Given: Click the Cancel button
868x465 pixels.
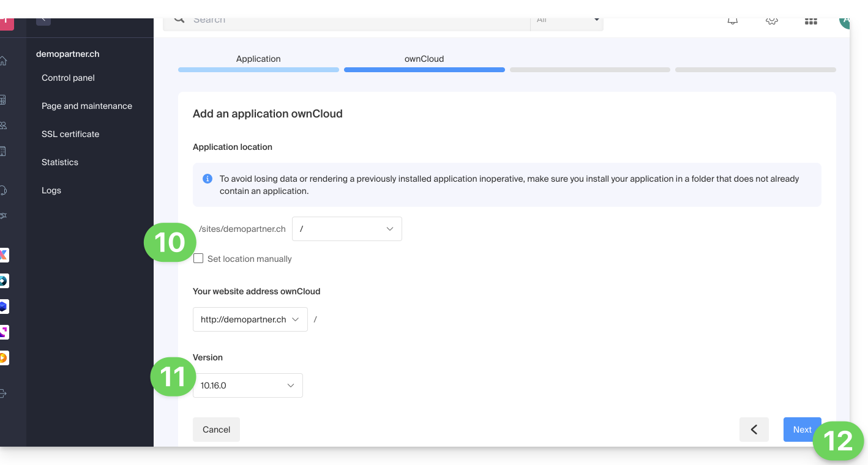Looking at the screenshot, I should click(216, 430).
